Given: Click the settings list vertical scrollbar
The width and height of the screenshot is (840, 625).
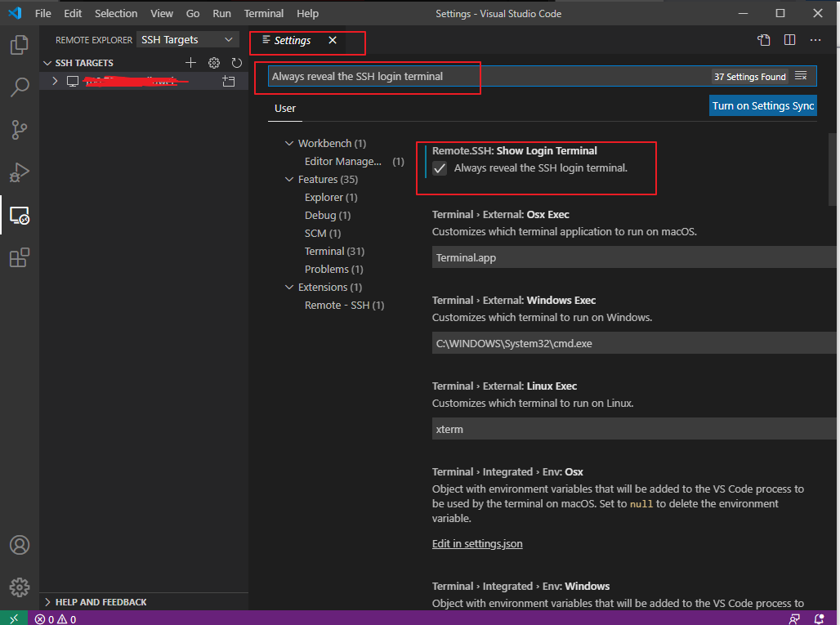Looking at the screenshot, I should coord(833,170).
